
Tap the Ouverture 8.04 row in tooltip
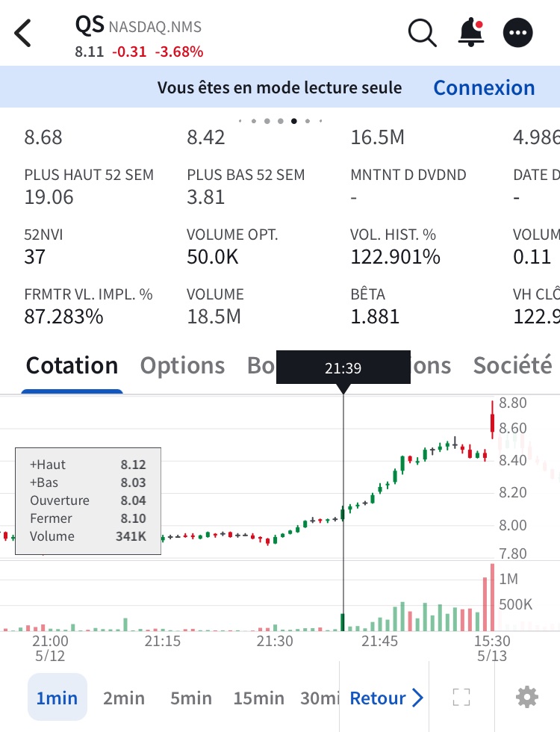click(88, 500)
